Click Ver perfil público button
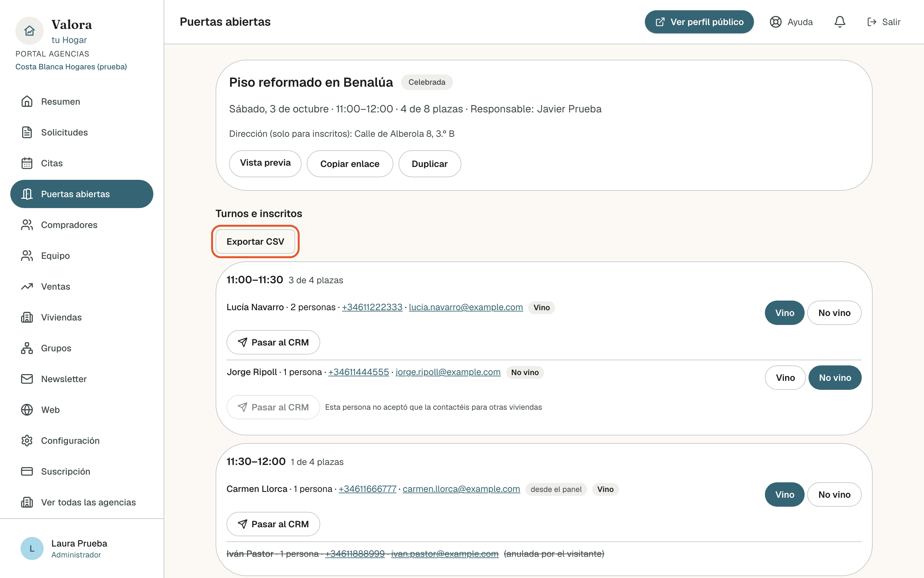 (699, 22)
